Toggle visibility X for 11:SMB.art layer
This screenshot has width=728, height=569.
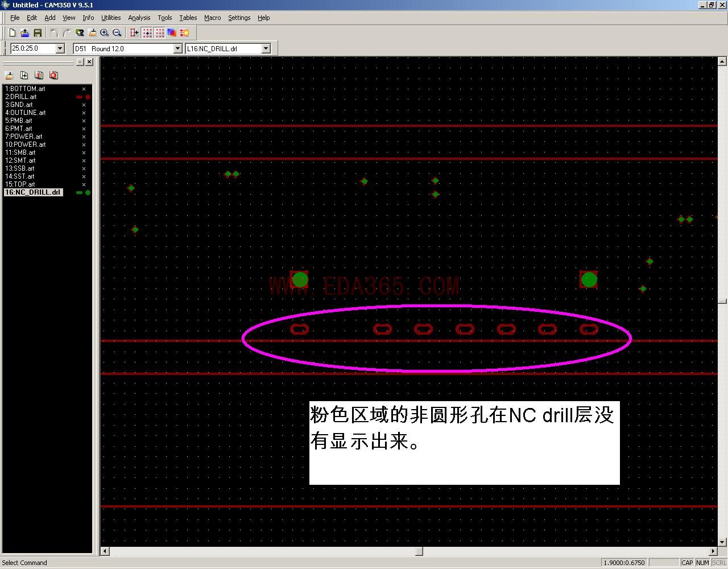[x=84, y=152]
